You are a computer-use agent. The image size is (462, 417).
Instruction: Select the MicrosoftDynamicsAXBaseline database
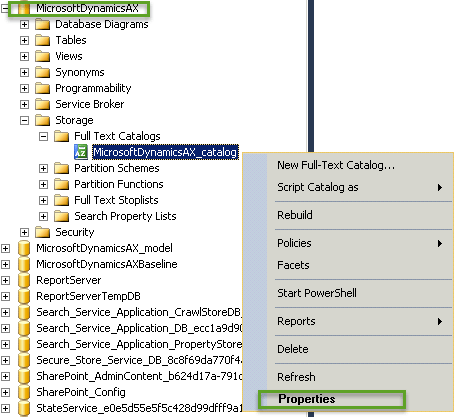coord(107,264)
